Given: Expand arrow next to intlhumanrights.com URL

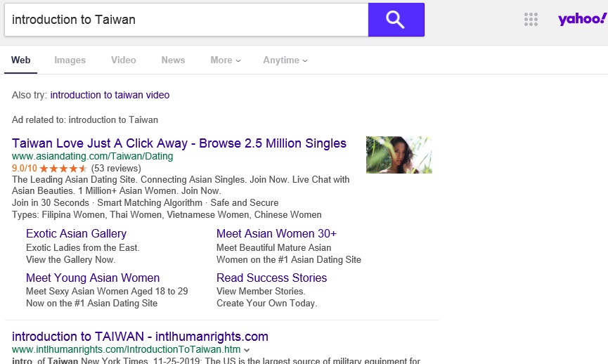Looking at the screenshot, I should click(247, 350).
